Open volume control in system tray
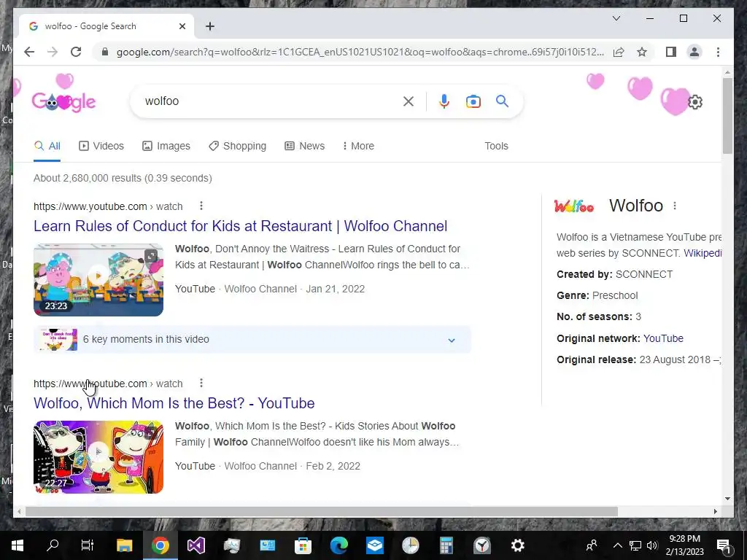Image resolution: width=747 pixels, height=560 pixels. 652,545
